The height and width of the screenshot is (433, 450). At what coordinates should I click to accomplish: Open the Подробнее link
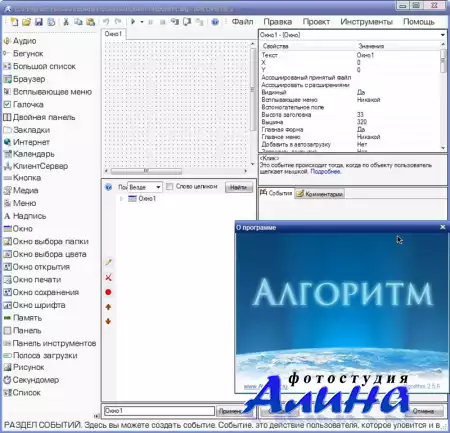(325, 172)
